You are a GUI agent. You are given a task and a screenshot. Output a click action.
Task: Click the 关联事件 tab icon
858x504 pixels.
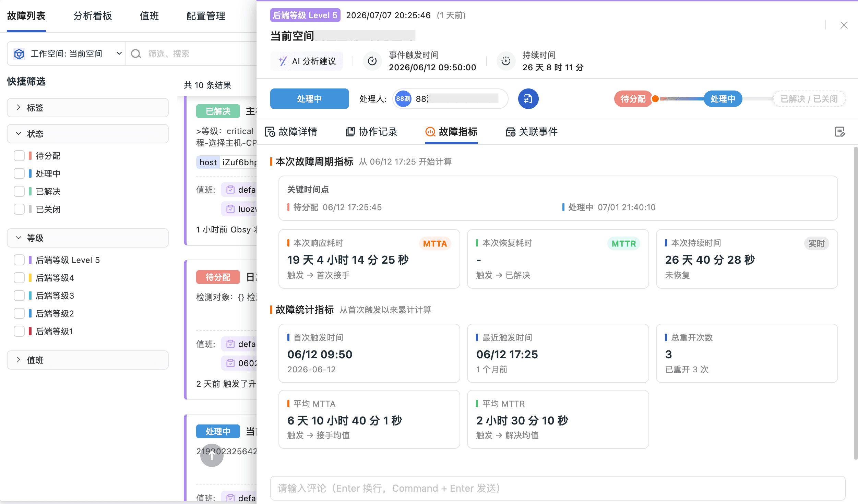510,132
